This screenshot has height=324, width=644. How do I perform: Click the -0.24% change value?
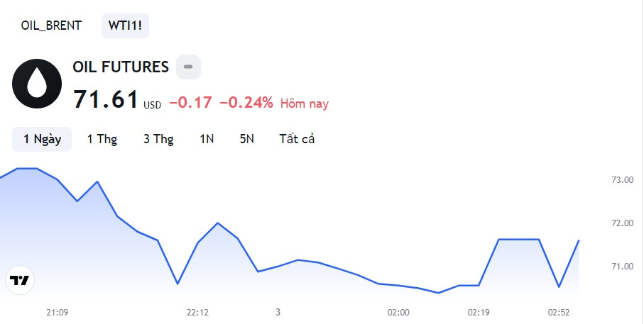coord(246,103)
